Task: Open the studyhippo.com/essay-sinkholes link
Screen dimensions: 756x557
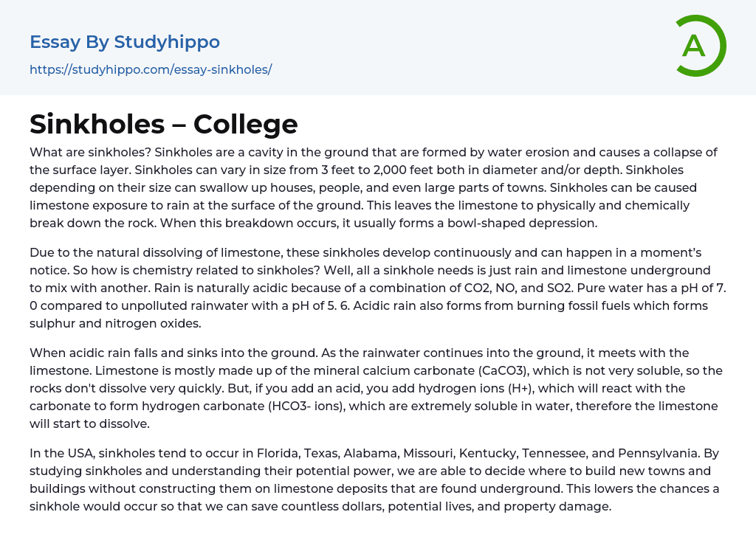Action: [x=151, y=69]
